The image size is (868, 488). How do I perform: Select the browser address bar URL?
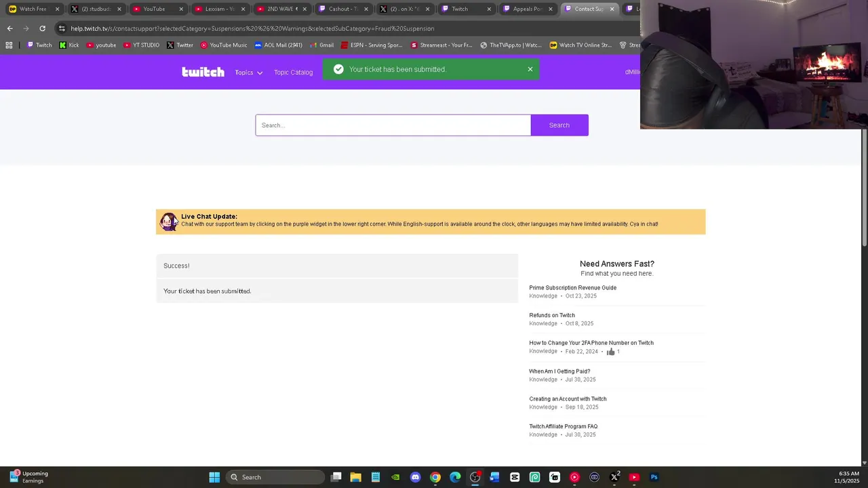[x=252, y=28]
